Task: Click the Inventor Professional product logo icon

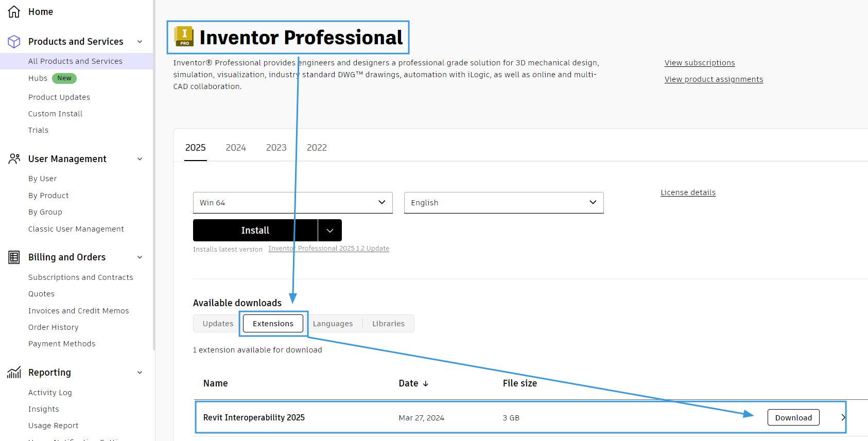Action: point(184,37)
